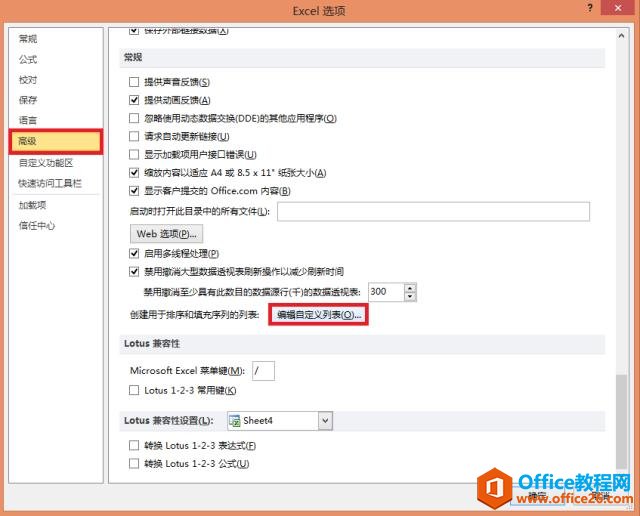Click the data source rows value field showing 300
The height and width of the screenshot is (516, 640).
coord(386,292)
